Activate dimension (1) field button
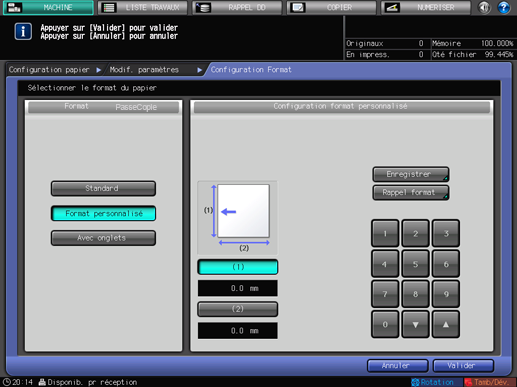Screen dimensions: 517x387 (x=238, y=267)
